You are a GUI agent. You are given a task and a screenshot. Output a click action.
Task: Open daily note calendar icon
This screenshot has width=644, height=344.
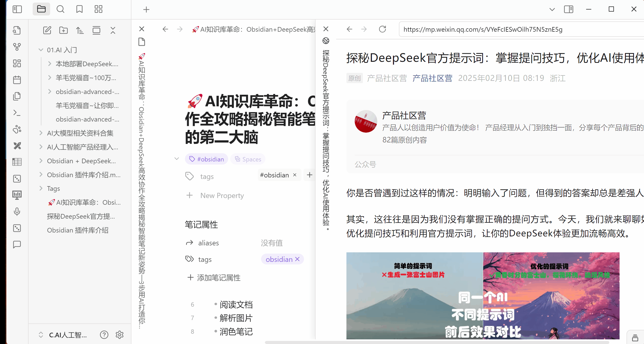tap(17, 80)
